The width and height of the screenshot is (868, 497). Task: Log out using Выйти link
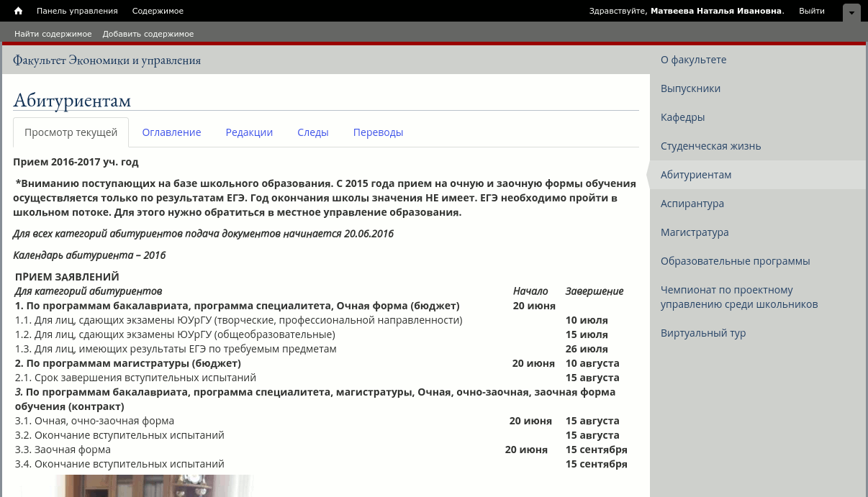point(811,11)
